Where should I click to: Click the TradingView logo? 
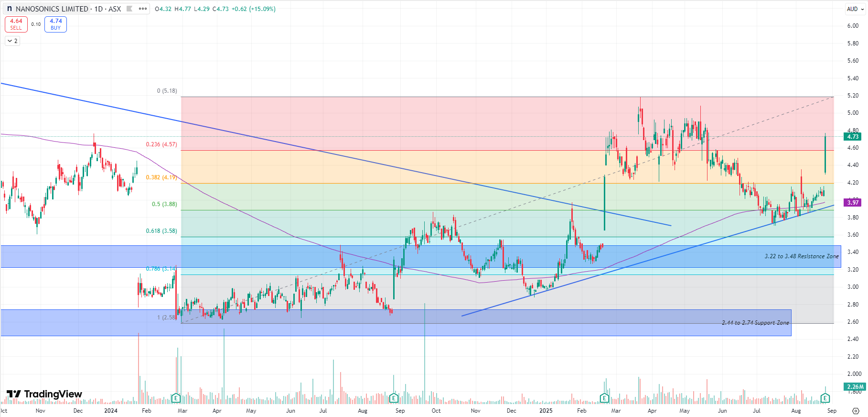coord(44,394)
